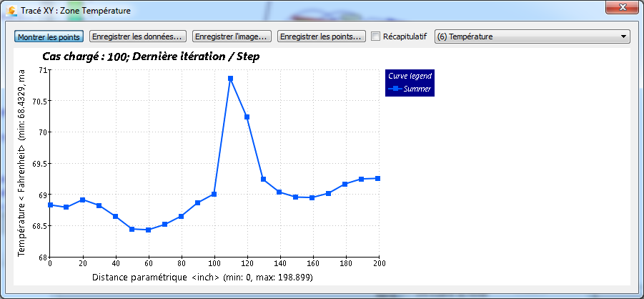Click the Température Fahrenheit axis label
Image resolution: width=644 pixels, height=299 pixels.
[22, 163]
